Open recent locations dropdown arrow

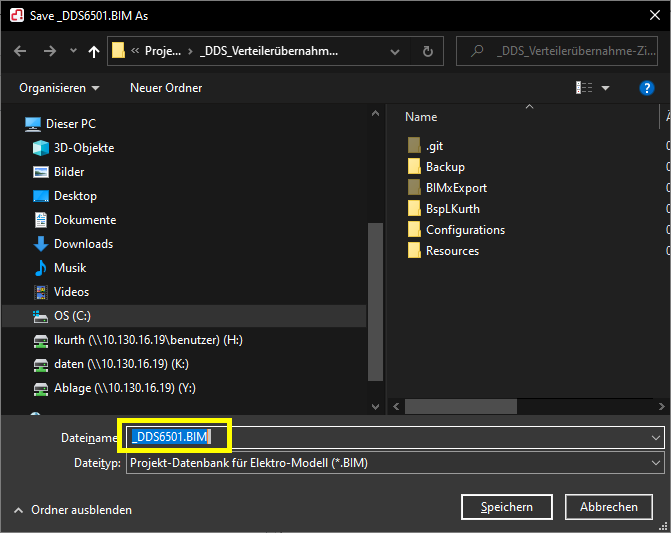coord(73,51)
